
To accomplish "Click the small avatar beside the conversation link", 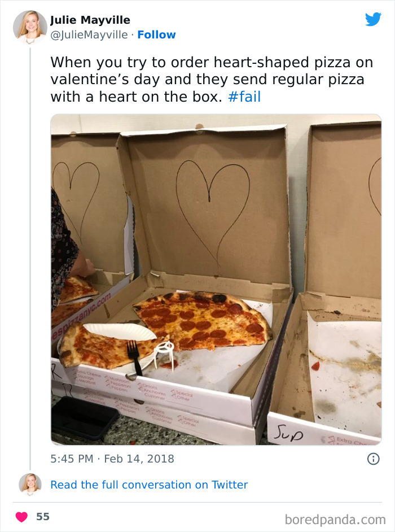I will [30, 485].
